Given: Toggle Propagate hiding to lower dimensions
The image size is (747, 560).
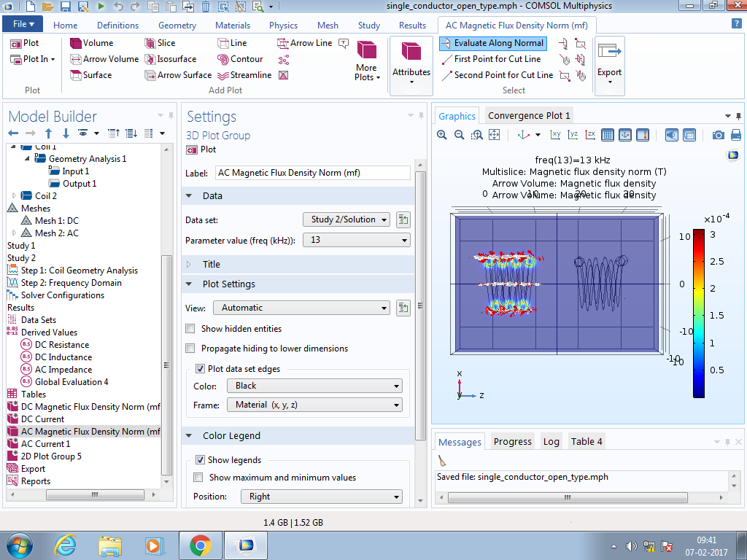Looking at the screenshot, I should (x=190, y=348).
